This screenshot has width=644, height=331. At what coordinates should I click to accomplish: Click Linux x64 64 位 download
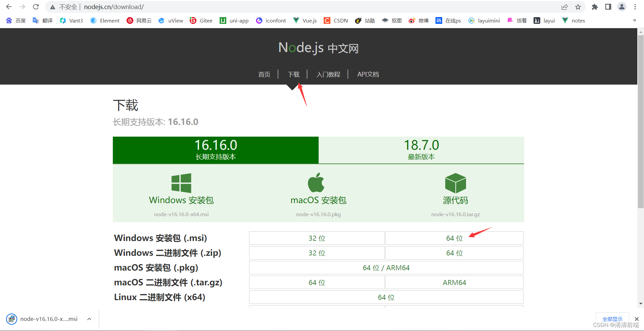386,297
